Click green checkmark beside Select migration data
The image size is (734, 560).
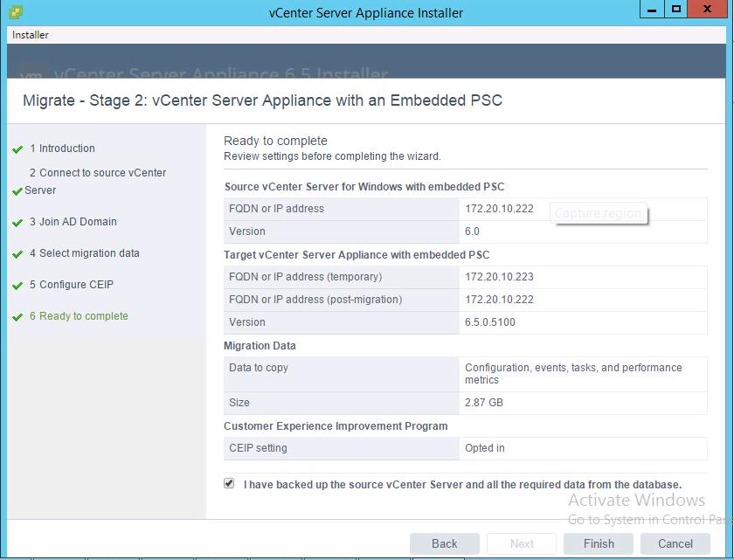click(x=17, y=254)
